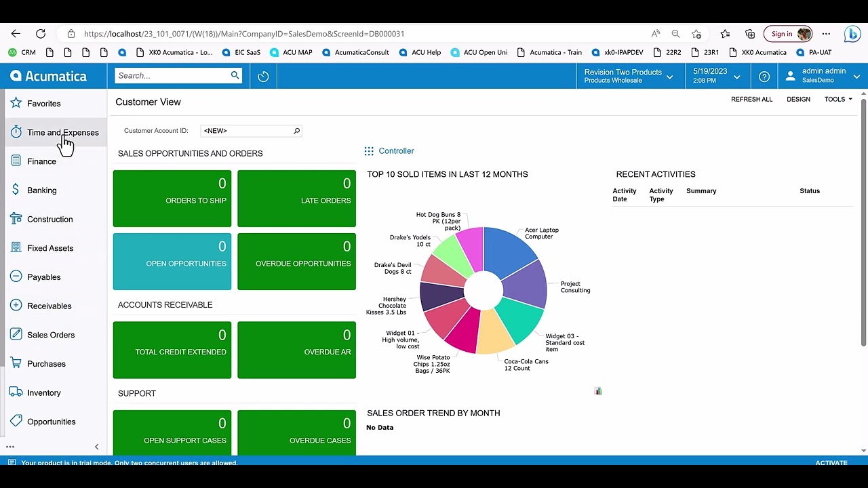The height and width of the screenshot is (488, 868).
Task: Open the Finance calculator icon
Action: click(16, 161)
